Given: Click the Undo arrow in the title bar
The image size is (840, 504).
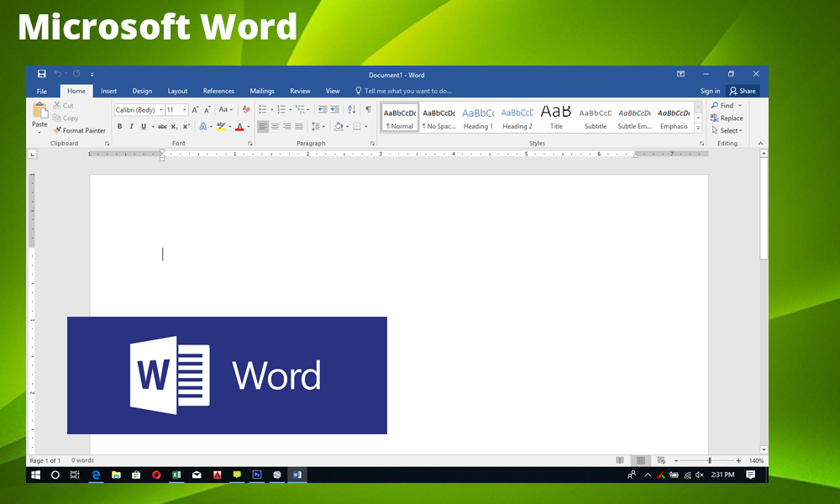Looking at the screenshot, I should pyautogui.click(x=57, y=74).
